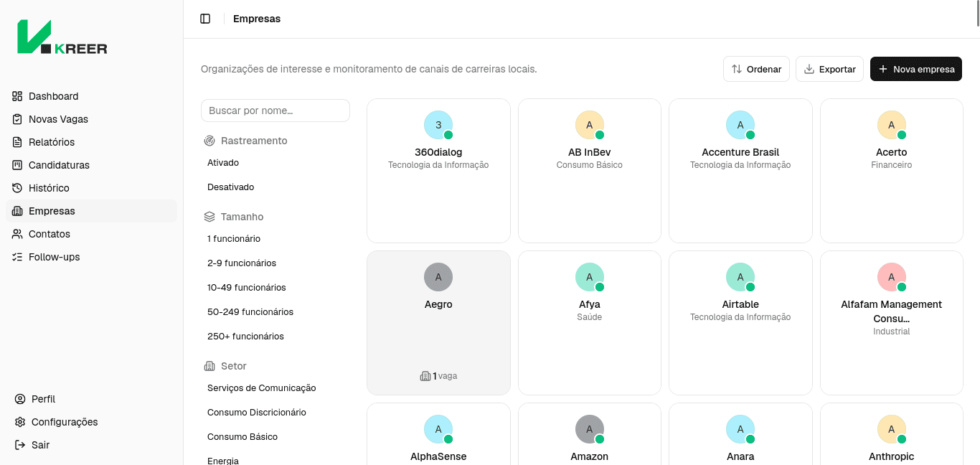The width and height of the screenshot is (980, 465).
Task: Open Relatórios section
Action: tap(91, 142)
